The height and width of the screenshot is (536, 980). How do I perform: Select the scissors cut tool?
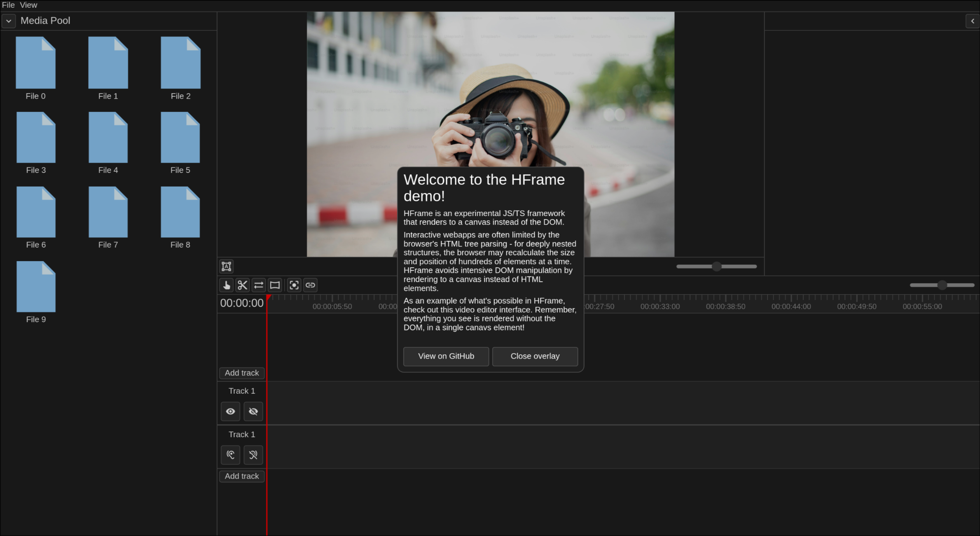tap(243, 285)
